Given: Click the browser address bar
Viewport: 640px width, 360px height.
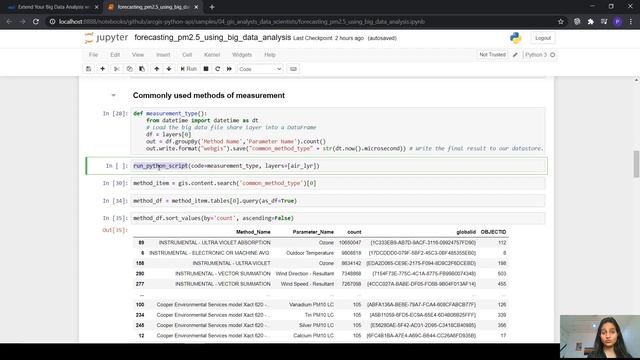Looking at the screenshot, I should tap(302, 22).
